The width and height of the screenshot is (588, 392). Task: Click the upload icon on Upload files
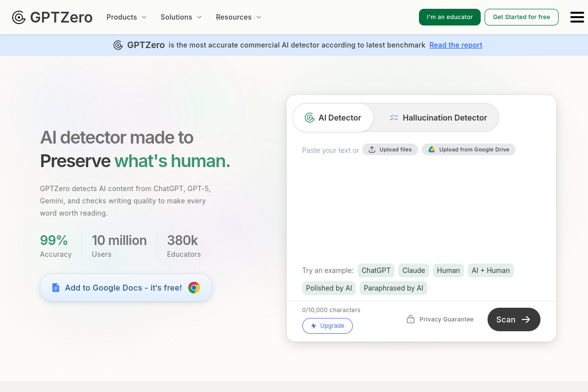pos(373,149)
